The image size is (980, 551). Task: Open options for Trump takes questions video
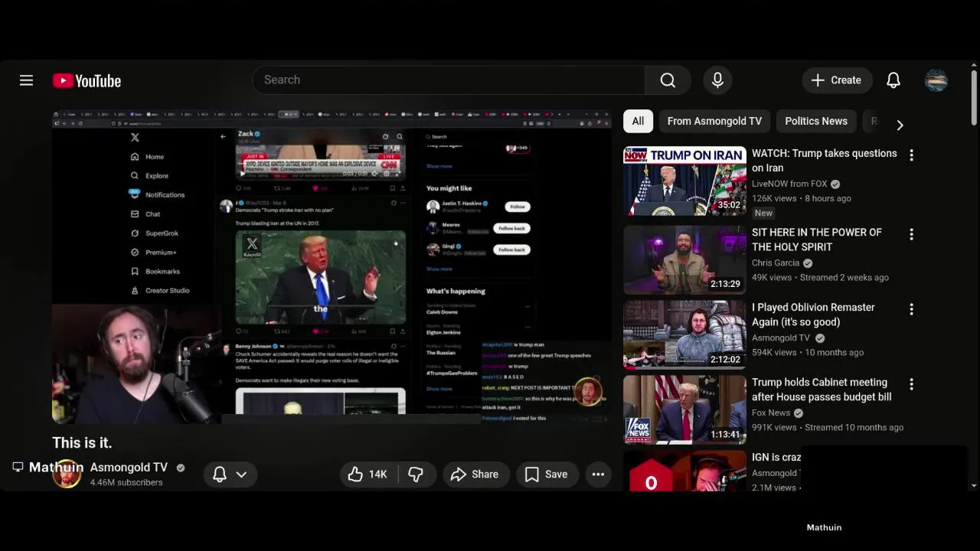[911, 155]
